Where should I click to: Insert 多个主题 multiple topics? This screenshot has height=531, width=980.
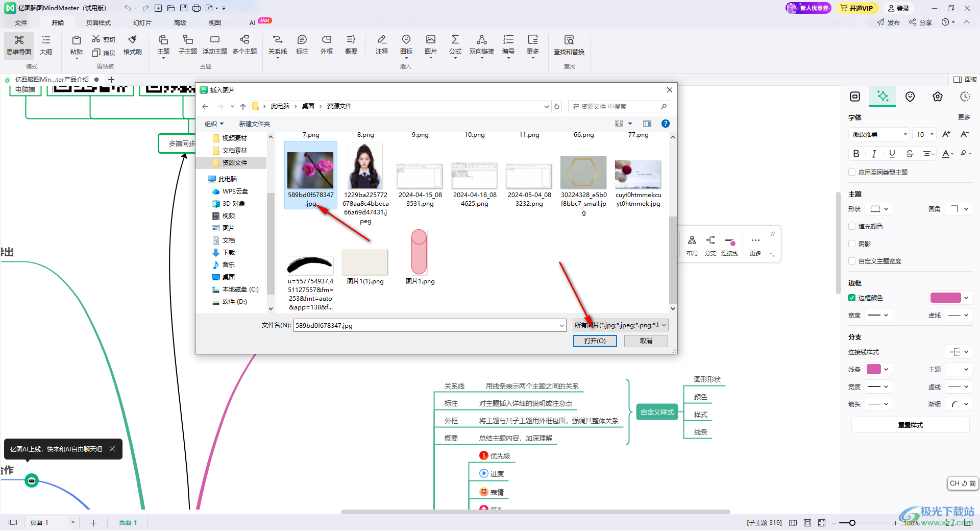point(244,45)
